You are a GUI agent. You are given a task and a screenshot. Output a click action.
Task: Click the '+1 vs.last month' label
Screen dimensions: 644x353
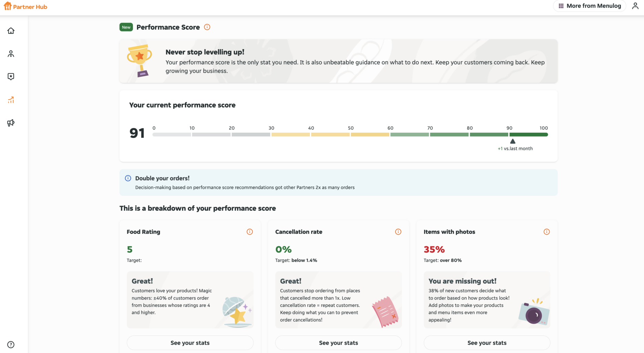pos(515,149)
